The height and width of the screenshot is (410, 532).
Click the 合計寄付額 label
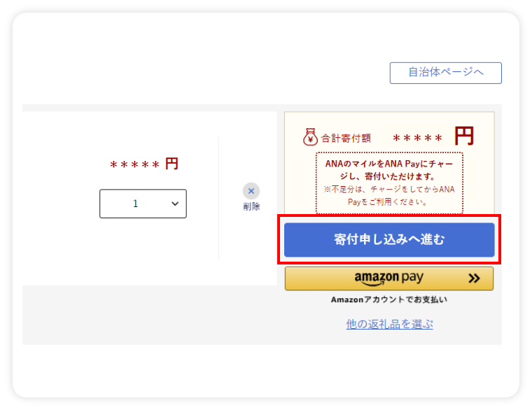[x=346, y=138]
